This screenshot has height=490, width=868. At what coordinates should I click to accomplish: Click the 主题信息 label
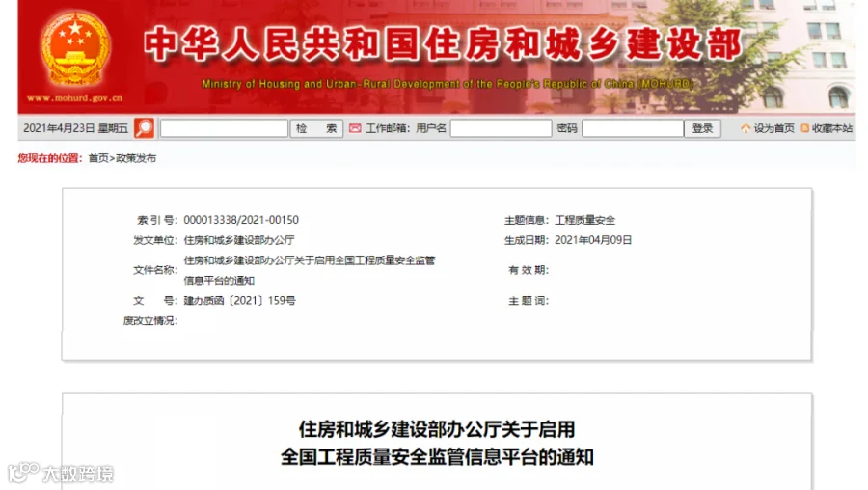pyautogui.click(x=527, y=220)
